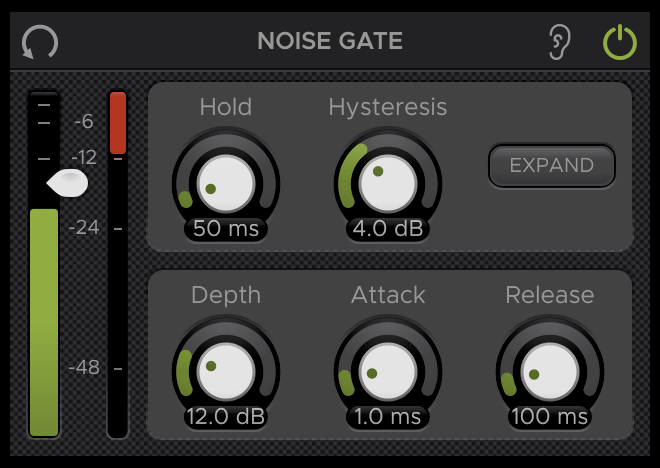Select the 1.0 ms attack value field

[388, 417]
